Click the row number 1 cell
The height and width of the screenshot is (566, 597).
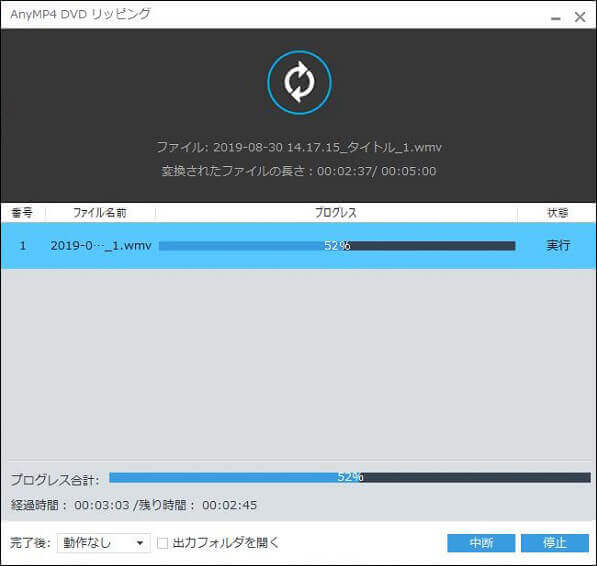[22, 246]
